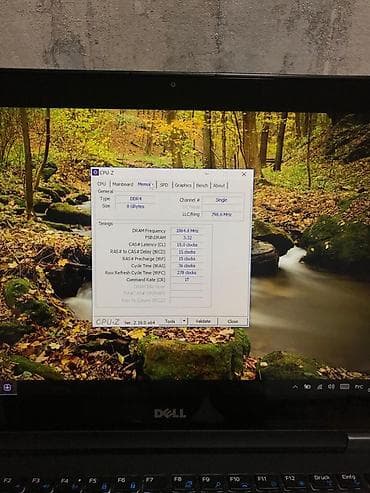Switch to the Mainboard tab
The image size is (370, 493).
coord(123,184)
